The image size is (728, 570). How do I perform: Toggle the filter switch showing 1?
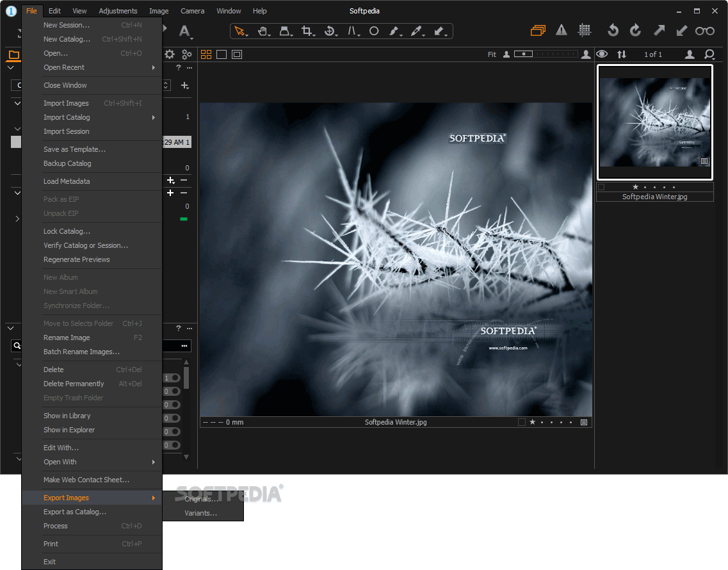point(172,378)
